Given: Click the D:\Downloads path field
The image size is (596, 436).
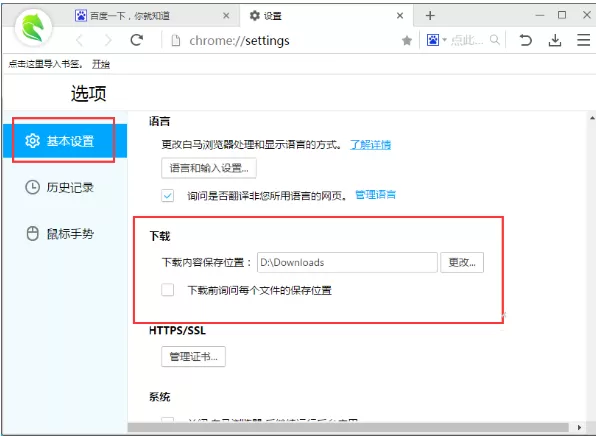Looking at the screenshot, I should point(347,262).
